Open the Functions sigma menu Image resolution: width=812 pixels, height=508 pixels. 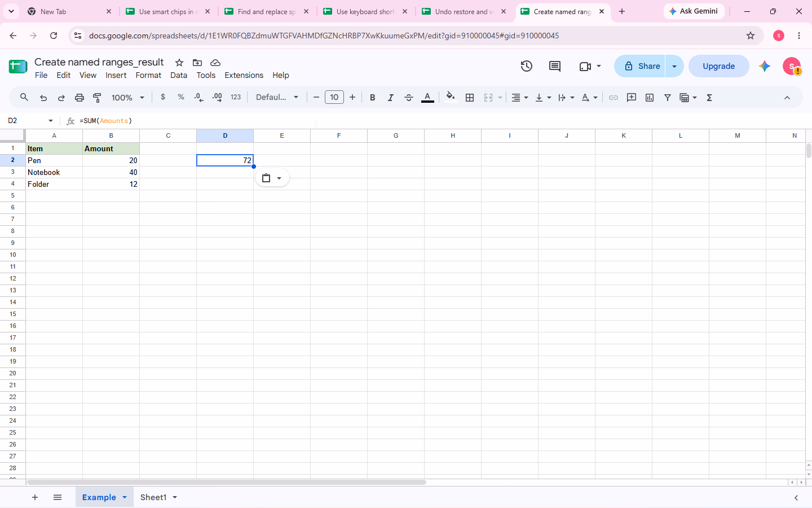[x=709, y=98]
